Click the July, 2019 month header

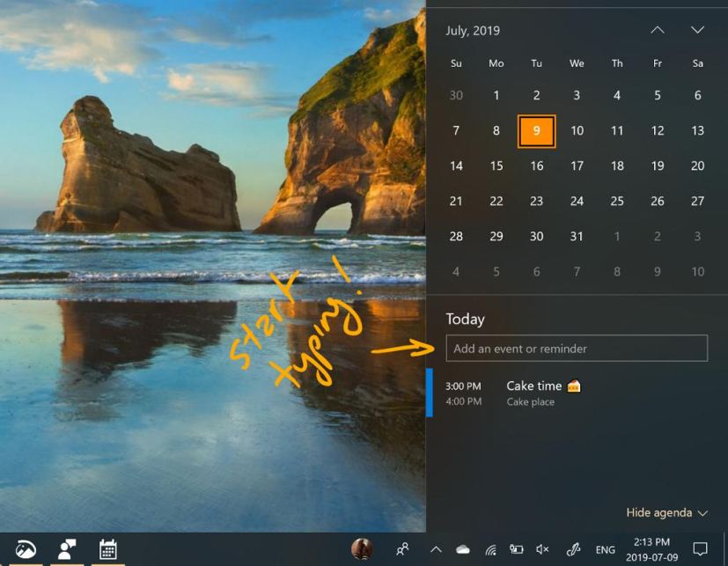point(473,31)
